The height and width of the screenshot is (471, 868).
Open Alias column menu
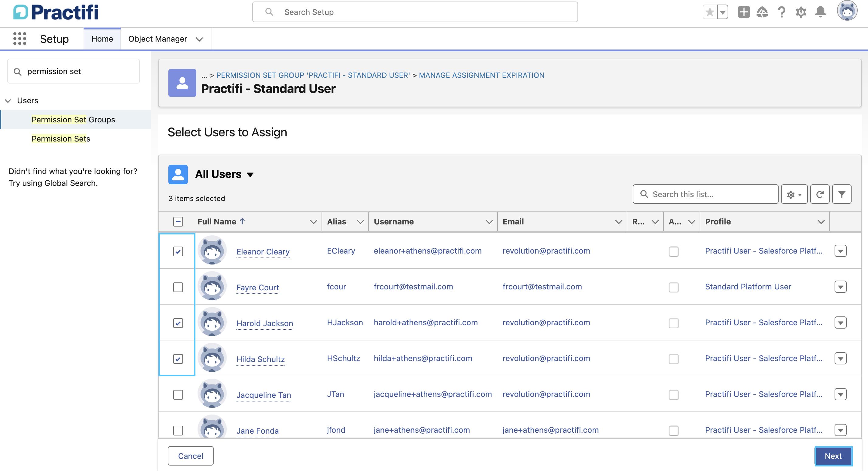[360, 222]
